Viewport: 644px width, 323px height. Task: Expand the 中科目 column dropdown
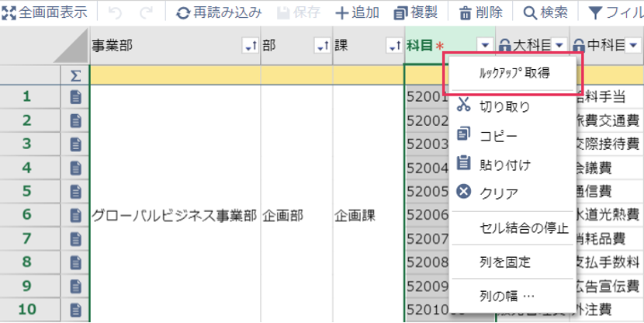[633, 47]
